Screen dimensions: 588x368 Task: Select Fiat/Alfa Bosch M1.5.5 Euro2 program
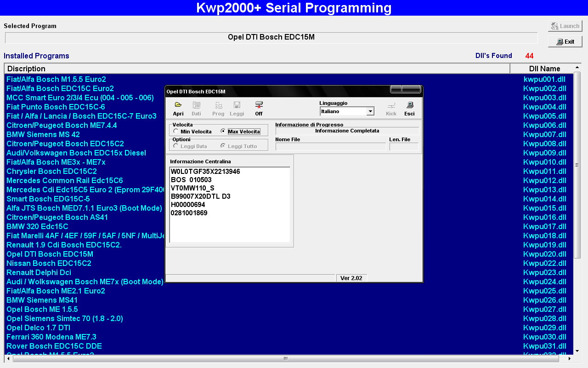click(x=56, y=79)
